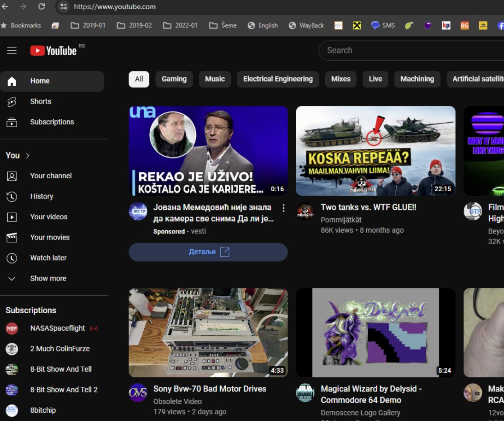The height and width of the screenshot is (421, 504).
Task: Open the English bookmark
Action: click(x=263, y=25)
